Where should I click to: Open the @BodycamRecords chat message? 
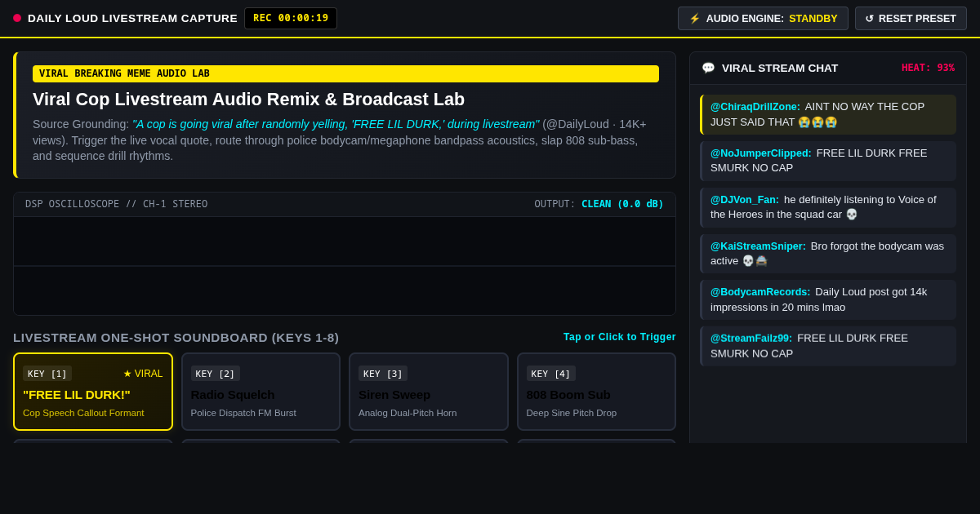(828, 299)
